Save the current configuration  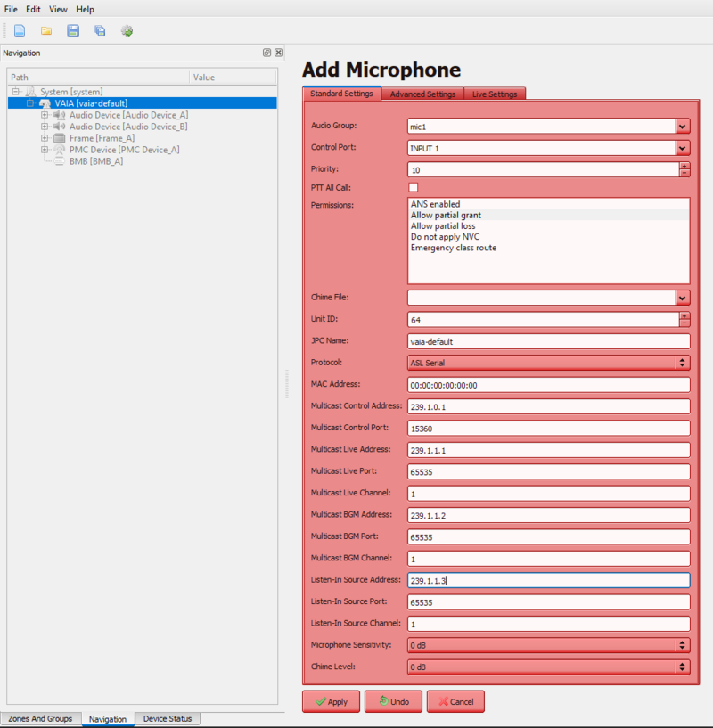pyautogui.click(x=72, y=29)
